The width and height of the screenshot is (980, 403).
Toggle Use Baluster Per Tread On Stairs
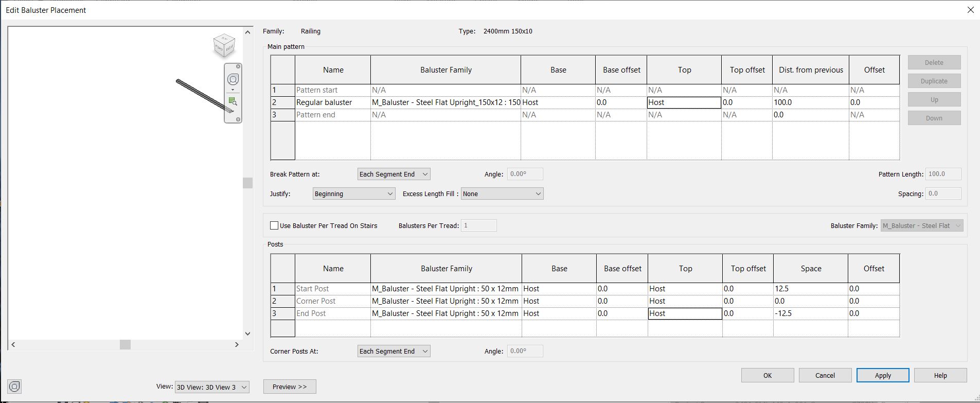point(274,225)
